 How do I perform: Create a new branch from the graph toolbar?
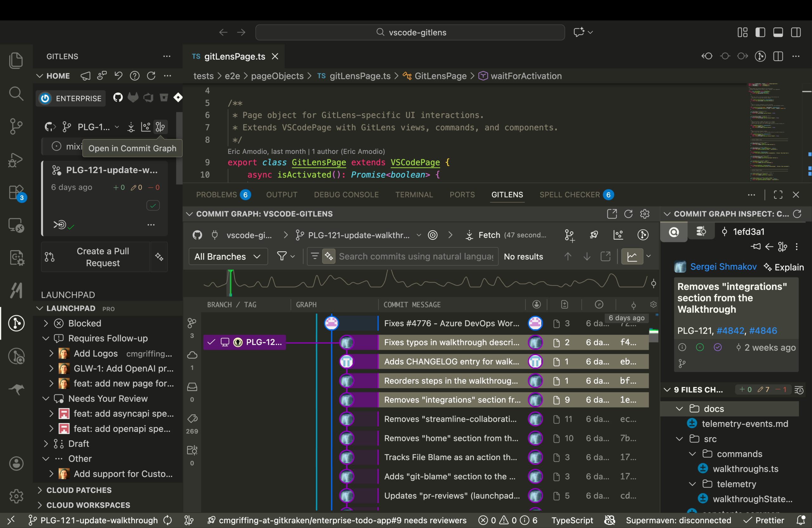pyautogui.click(x=570, y=235)
